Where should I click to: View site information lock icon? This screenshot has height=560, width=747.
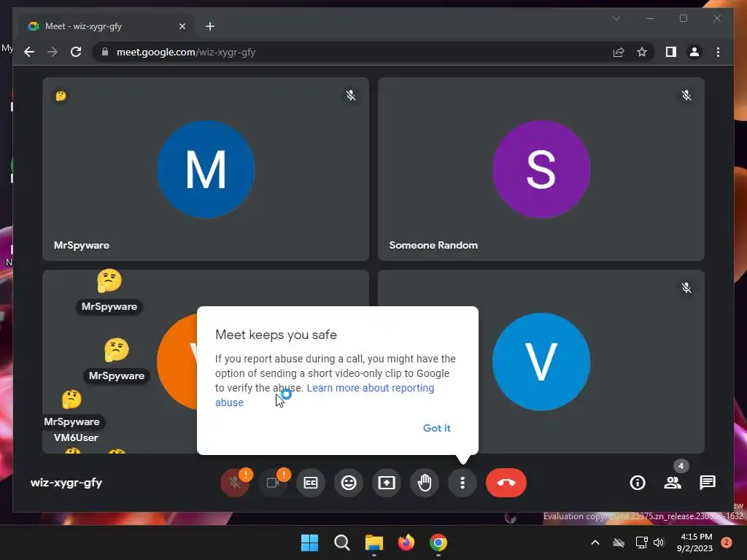105,52
